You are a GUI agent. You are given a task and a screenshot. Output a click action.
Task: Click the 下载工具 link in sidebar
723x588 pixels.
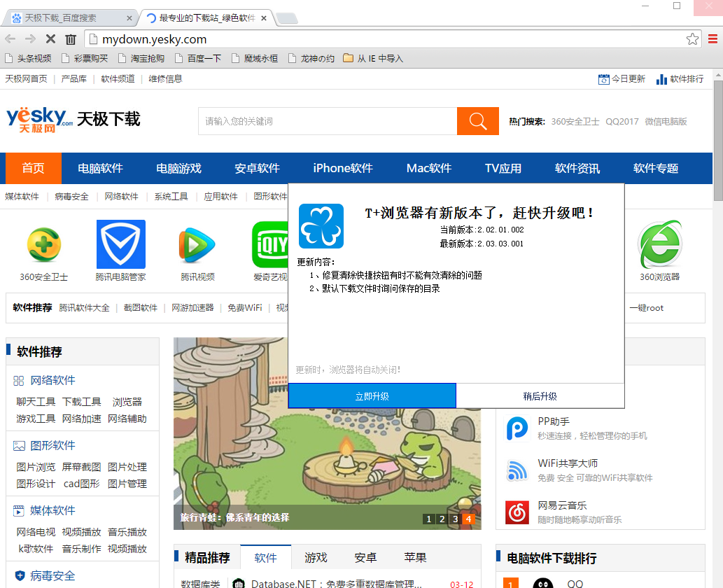pyautogui.click(x=82, y=402)
